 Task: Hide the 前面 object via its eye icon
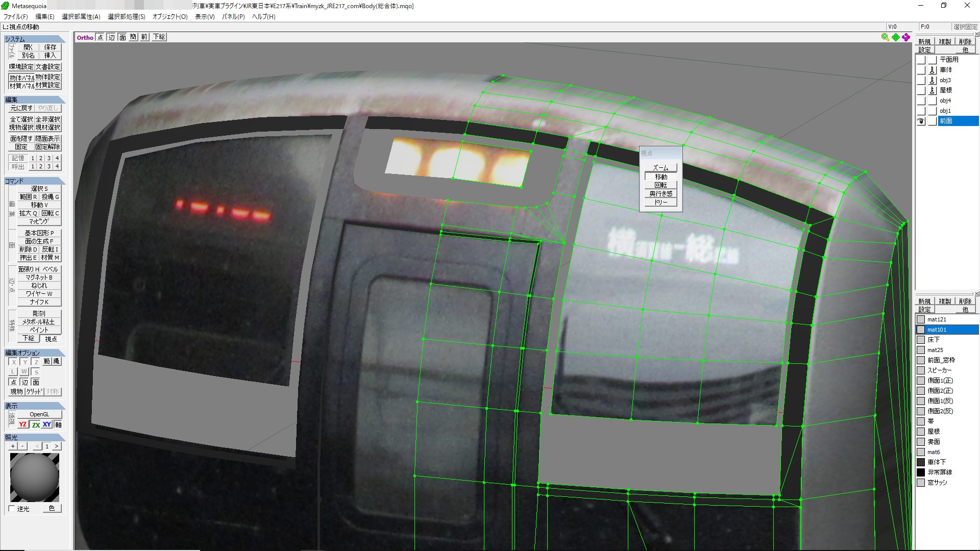click(921, 121)
